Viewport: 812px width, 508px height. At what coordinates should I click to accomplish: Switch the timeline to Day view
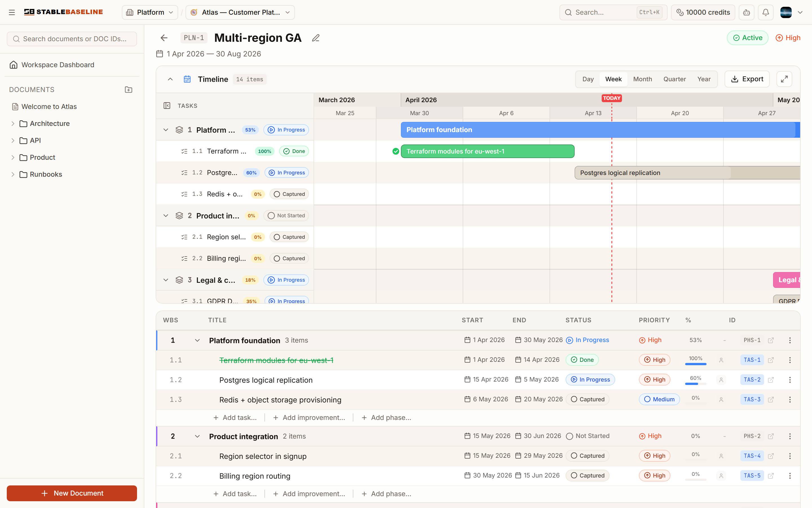coord(588,79)
